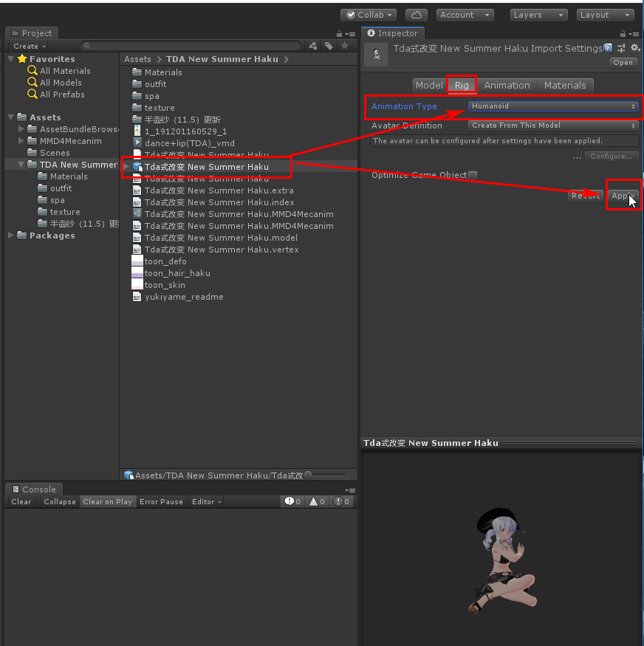Click the Open button in Inspector

pyautogui.click(x=623, y=63)
